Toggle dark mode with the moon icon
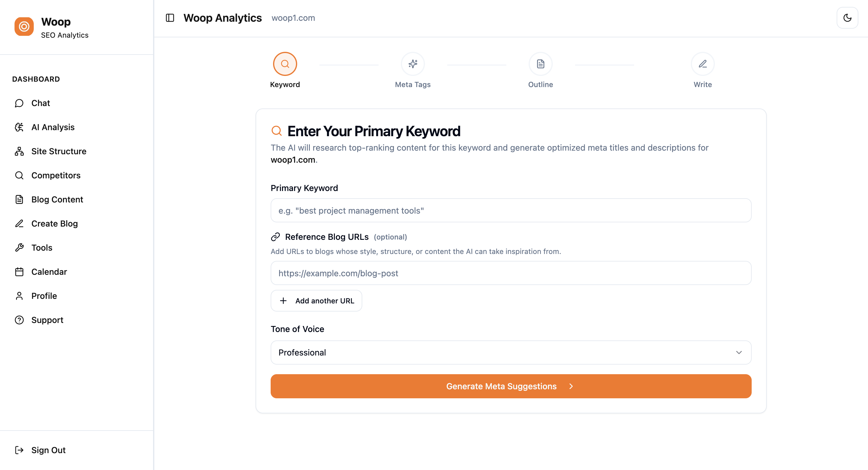Viewport: 868px width, 470px height. tap(847, 17)
